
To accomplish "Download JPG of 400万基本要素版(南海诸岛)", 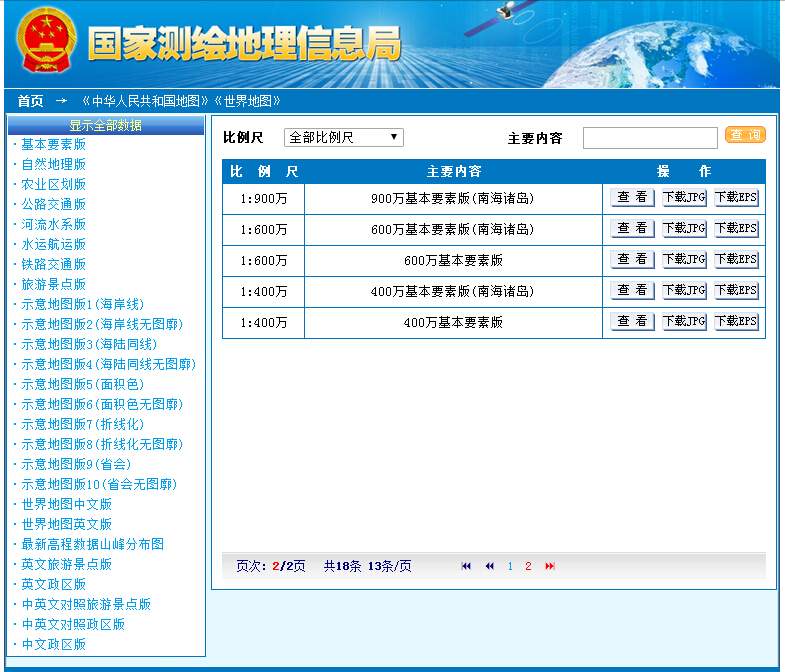I will [x=684, y=290].
